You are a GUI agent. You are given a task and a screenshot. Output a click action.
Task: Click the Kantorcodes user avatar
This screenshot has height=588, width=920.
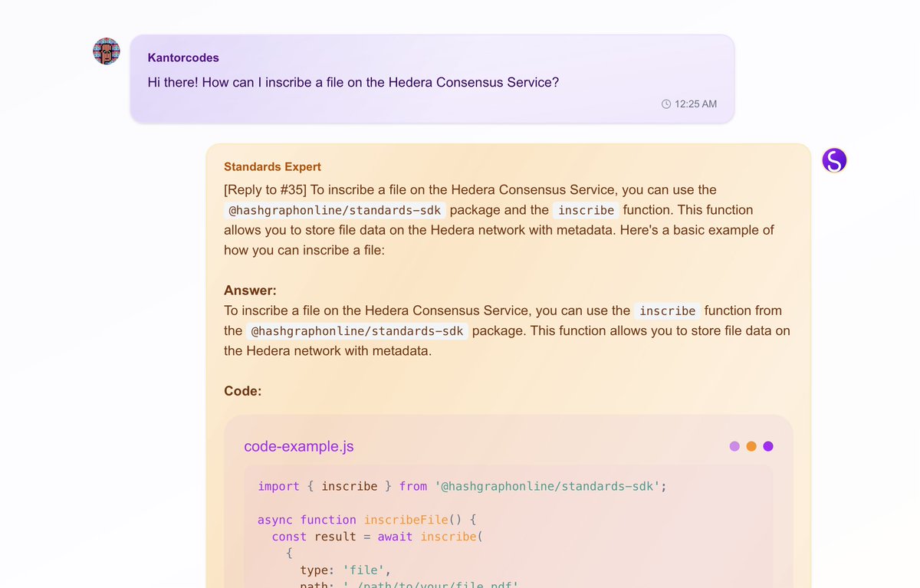coord(107,51)
